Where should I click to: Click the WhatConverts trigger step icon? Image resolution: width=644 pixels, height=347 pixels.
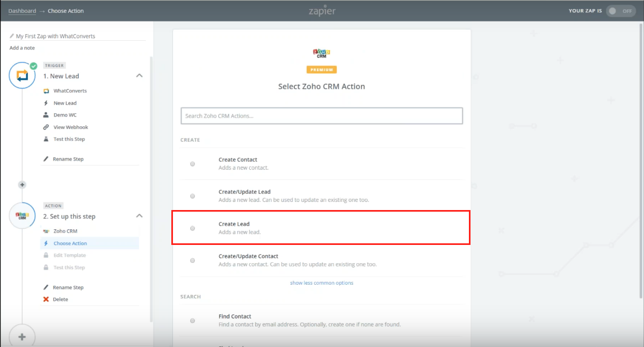(x=22, y=75)
